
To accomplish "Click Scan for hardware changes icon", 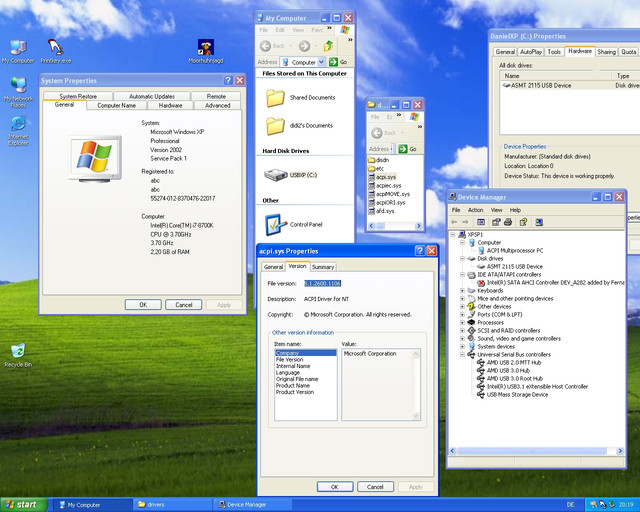I will coord(539,222).
